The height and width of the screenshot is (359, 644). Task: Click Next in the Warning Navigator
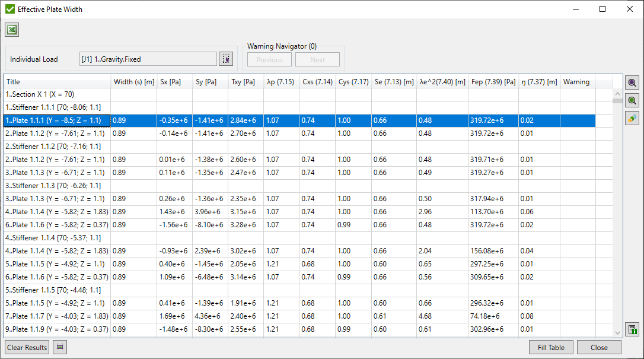click(x=317, y=59)
